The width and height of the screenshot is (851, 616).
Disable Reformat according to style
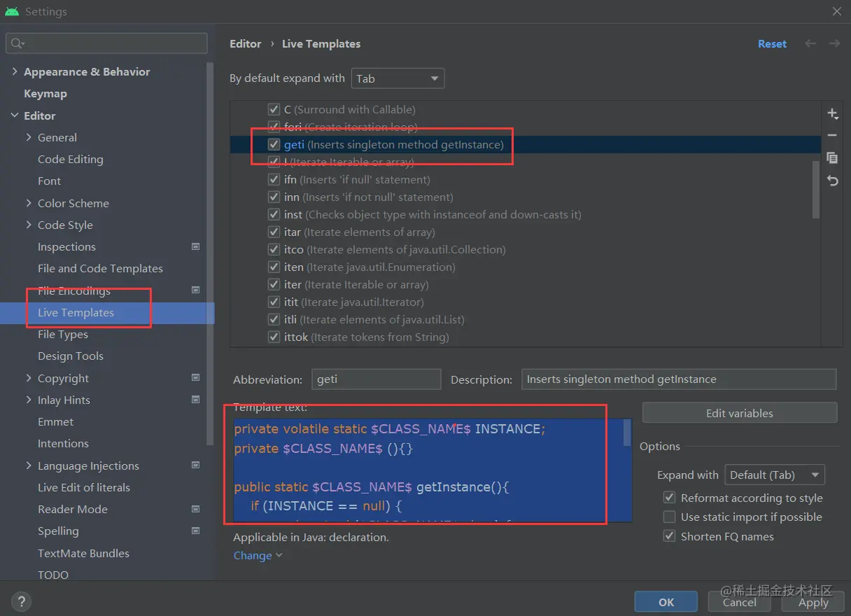[670, 498]
